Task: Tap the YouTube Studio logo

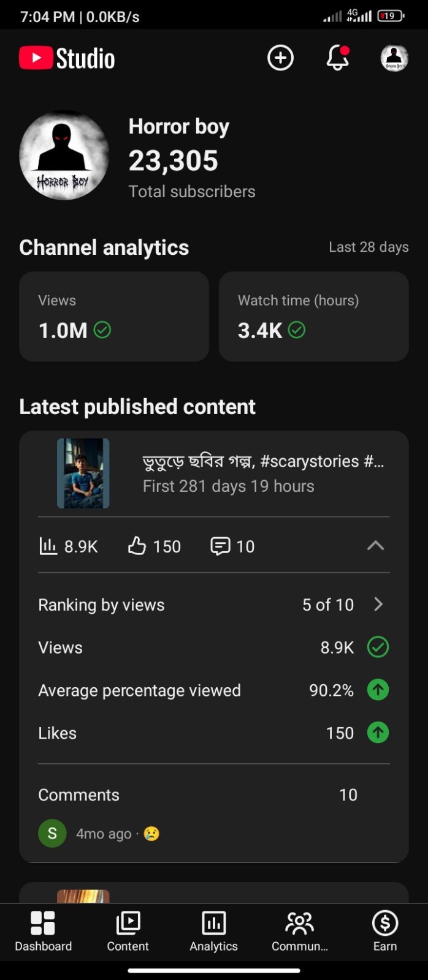Action: click(x=67, y=58)
